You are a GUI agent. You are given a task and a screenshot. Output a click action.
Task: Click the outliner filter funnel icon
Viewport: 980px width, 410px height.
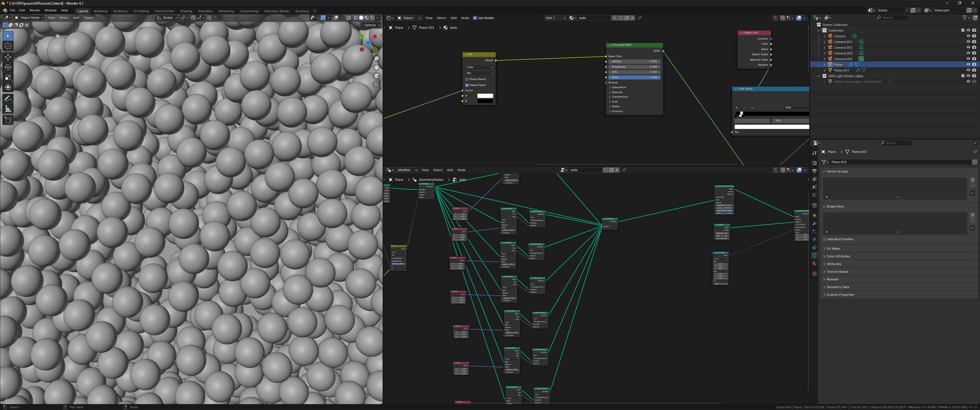click(x=965, y=18)
